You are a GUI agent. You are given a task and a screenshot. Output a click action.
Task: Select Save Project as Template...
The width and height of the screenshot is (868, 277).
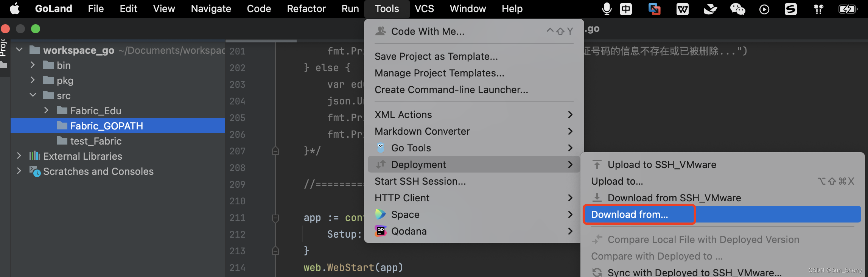[474, 56]
